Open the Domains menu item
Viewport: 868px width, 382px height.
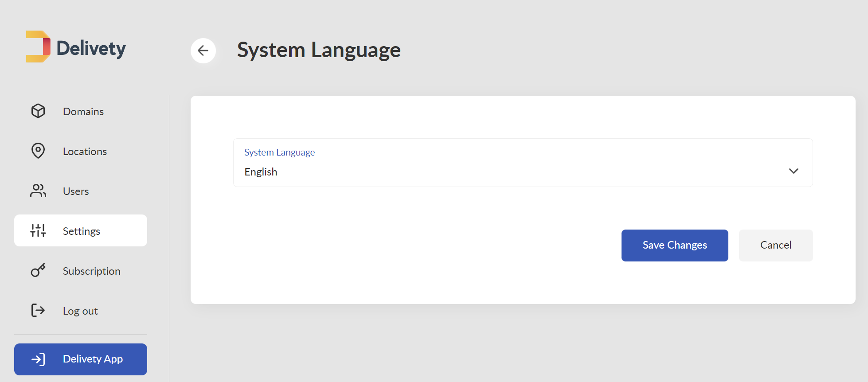[81, 111]
